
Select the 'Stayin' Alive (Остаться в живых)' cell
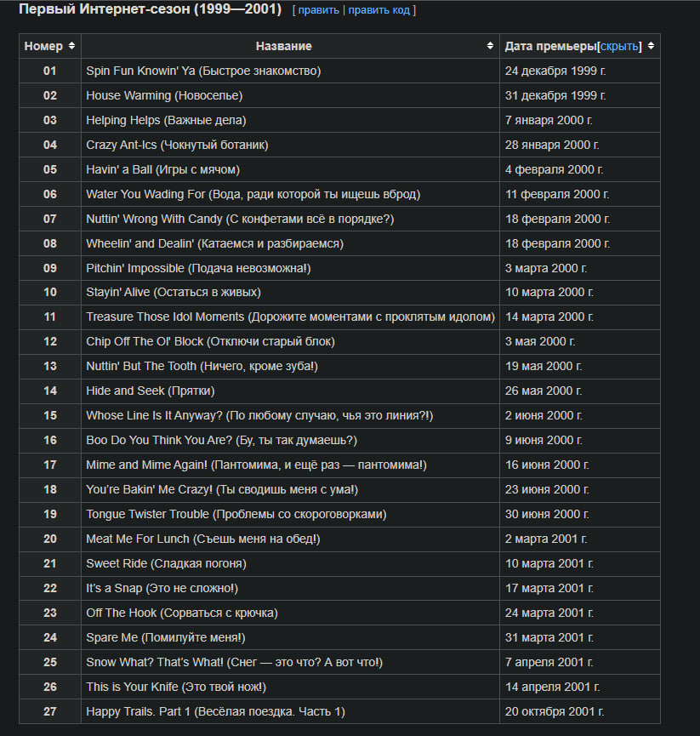(290, 292)
